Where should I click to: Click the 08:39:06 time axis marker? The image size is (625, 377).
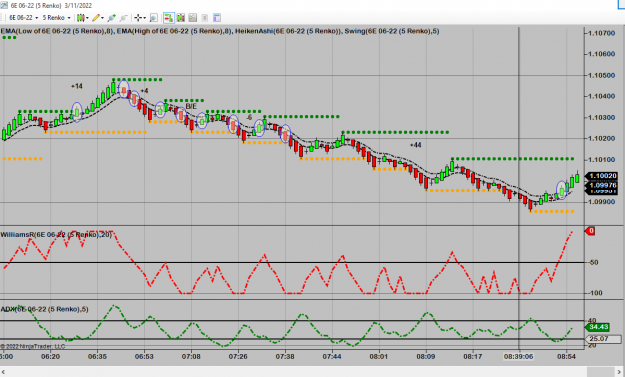point(518,357)
